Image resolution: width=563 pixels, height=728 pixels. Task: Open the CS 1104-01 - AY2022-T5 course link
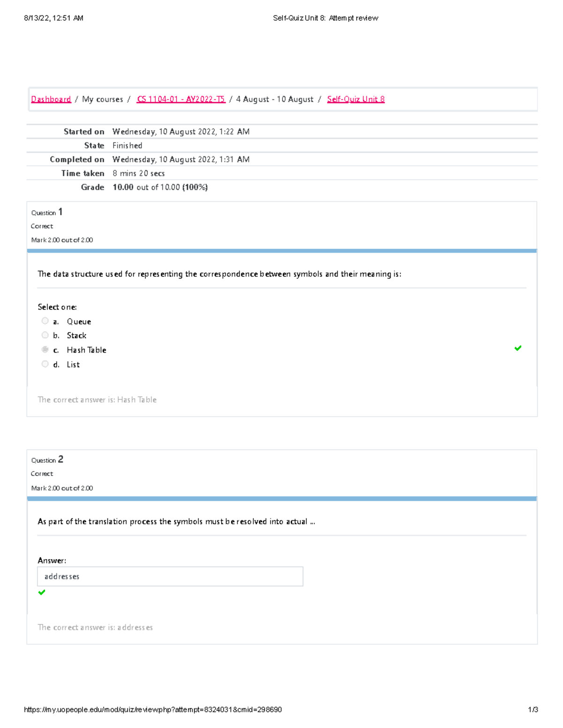(181, 99)
